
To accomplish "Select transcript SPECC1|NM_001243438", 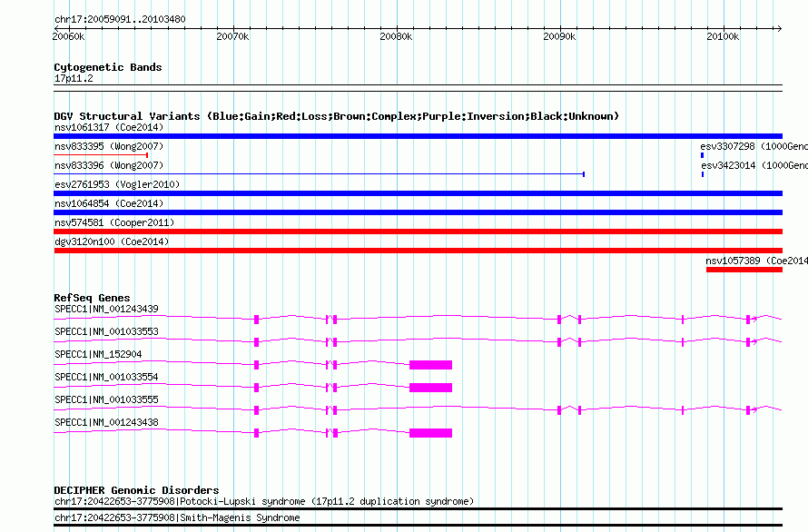I will pyautogui.click(x=106, y=422).
